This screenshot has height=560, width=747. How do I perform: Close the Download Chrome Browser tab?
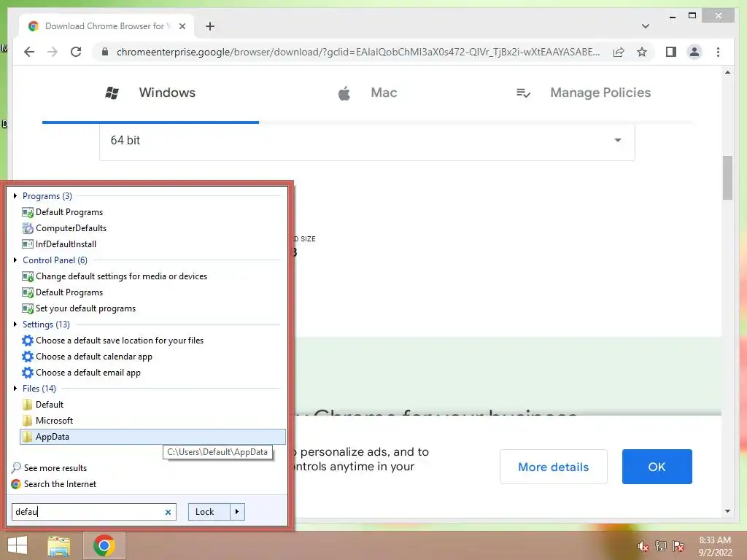coord(182,26)
